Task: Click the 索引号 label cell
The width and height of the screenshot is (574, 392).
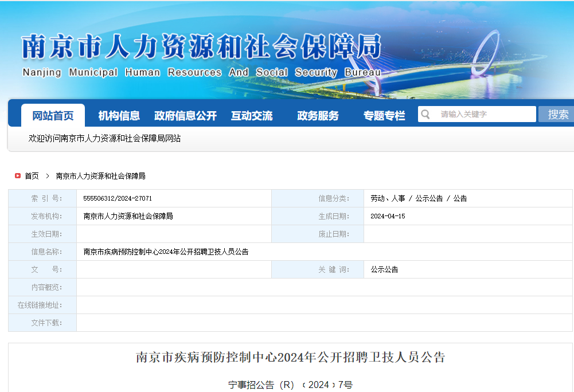Action: (42, 198)
